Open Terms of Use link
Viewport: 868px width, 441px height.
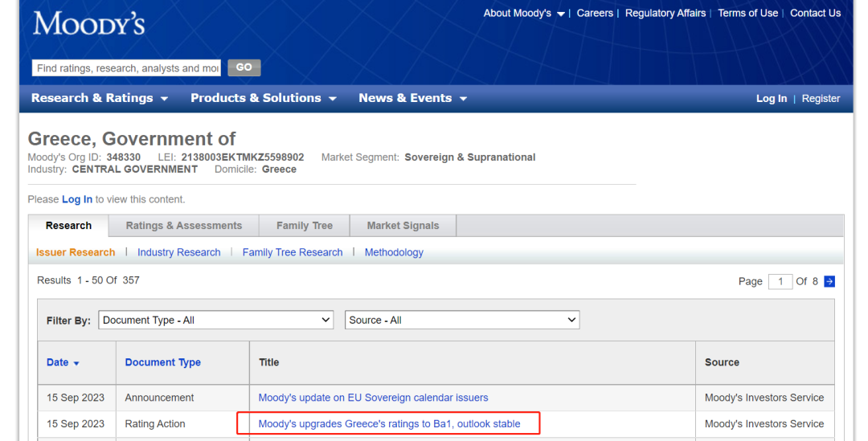[748, 14]
